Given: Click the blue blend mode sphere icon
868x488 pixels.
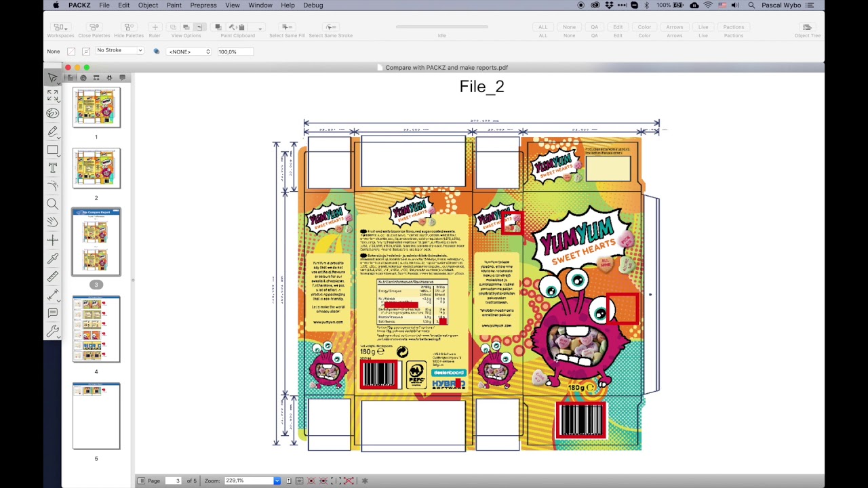Looking at the screenshot, I should click(157, 52).
